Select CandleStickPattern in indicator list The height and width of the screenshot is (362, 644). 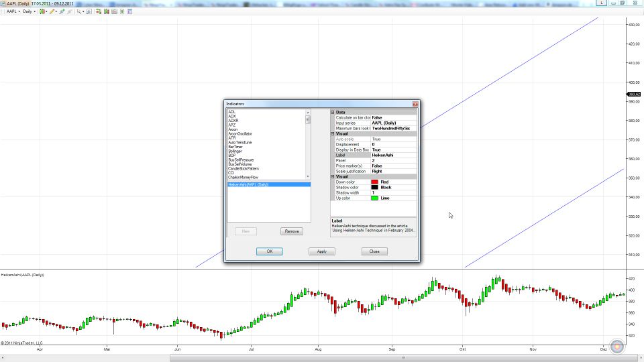pos(244,169)
